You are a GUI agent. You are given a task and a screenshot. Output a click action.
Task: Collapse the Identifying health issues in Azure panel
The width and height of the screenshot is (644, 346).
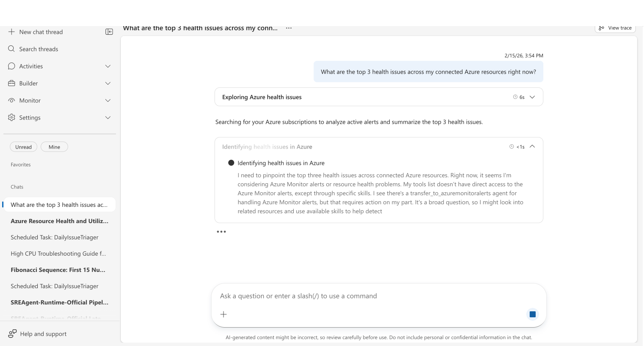click(532, 146)
